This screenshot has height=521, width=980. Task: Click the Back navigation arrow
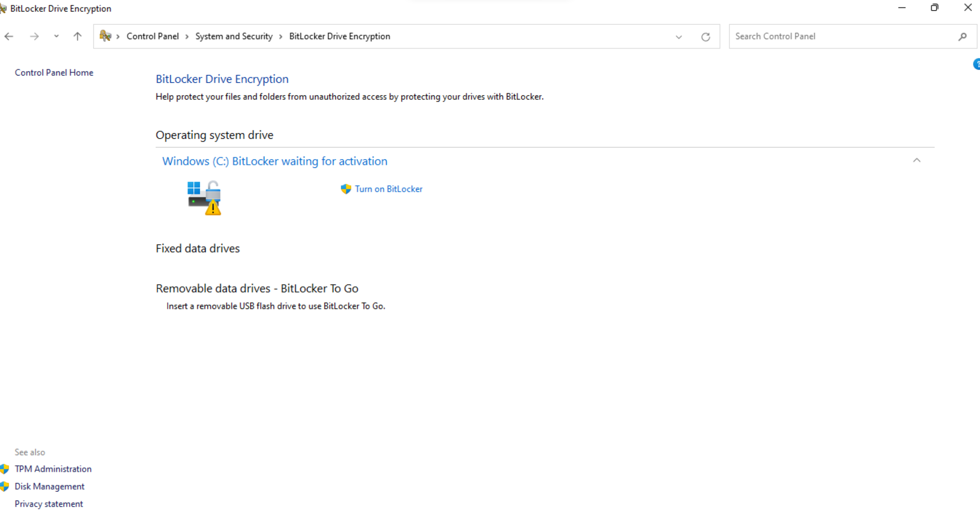(x=8, y=36)
